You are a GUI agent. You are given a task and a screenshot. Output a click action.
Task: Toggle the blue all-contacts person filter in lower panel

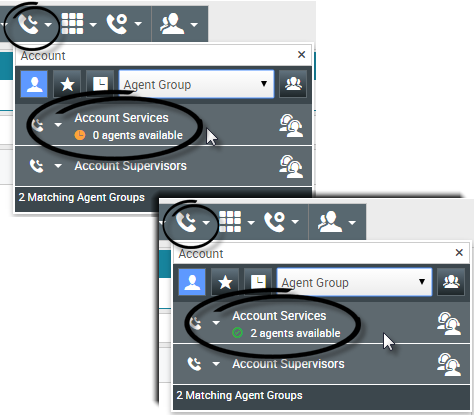pos(192,282)
